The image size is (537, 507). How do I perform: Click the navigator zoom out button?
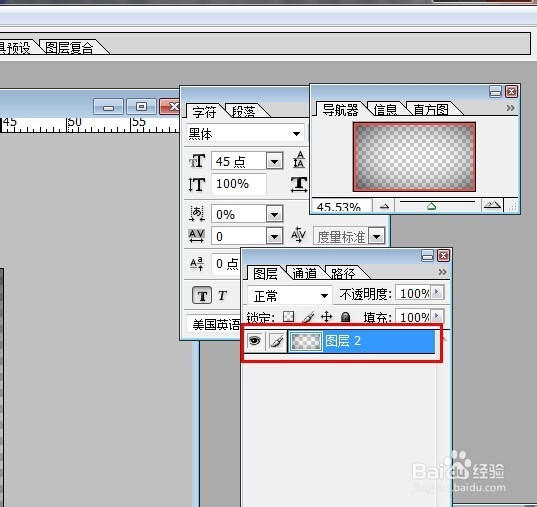coord(384,206)
